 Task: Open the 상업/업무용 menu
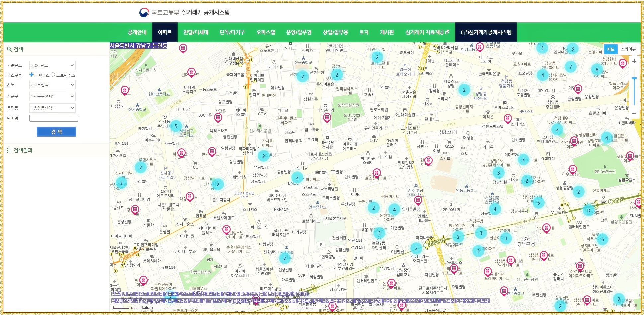click(335, 32)
